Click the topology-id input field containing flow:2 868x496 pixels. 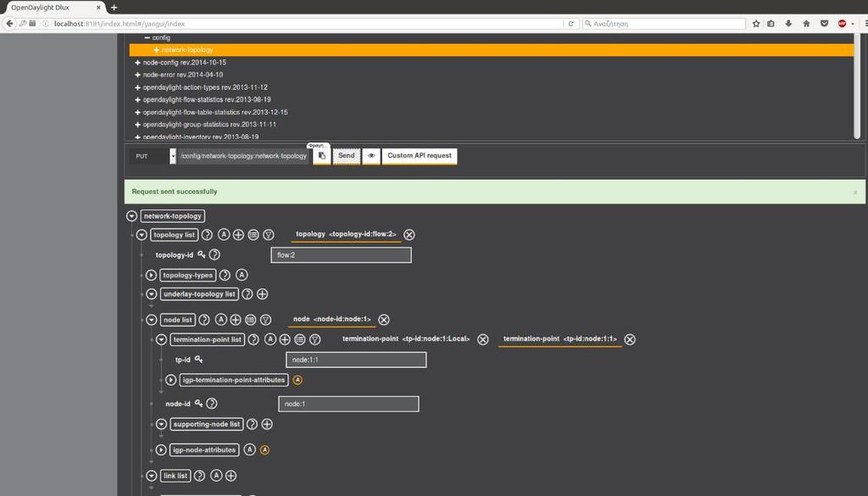(341, 255)
